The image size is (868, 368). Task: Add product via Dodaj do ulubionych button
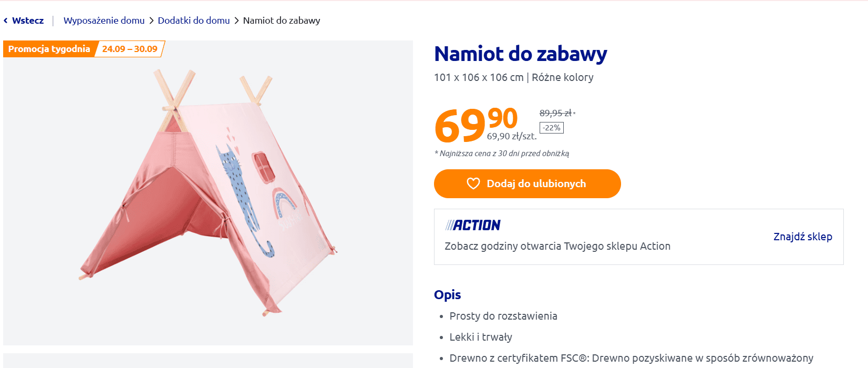pyautogui.click(x=528, y=183)
